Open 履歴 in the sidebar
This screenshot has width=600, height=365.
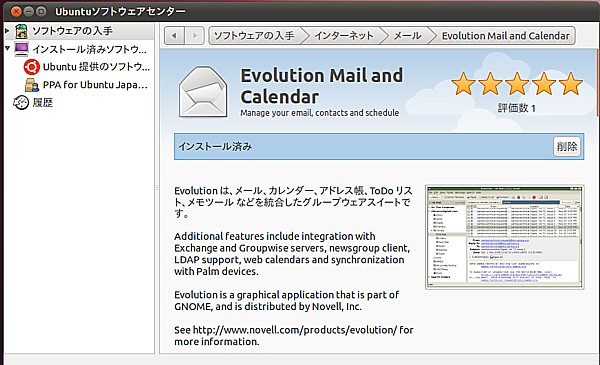pyautogui.click(x=42, y=103)
